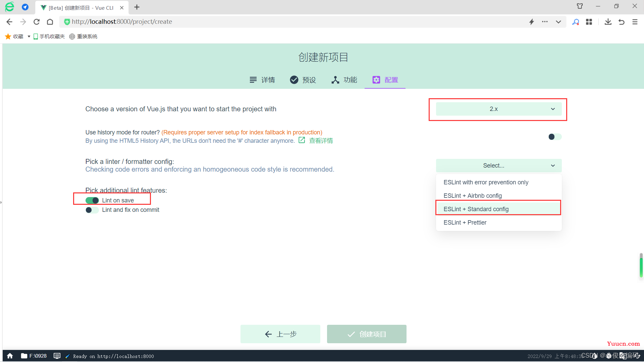Open the downloads icon in browser toolbar
The image size is (644, 362).
[608, 22]
